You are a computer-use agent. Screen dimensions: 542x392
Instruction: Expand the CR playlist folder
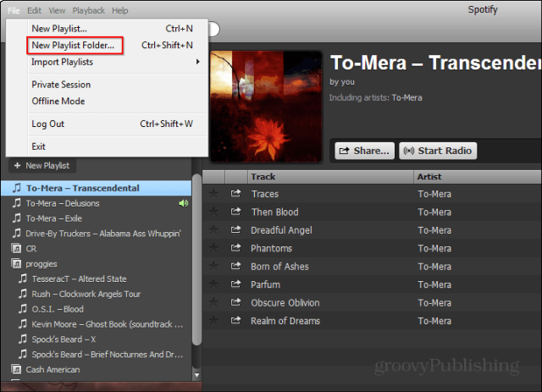[x=96, y=249]
